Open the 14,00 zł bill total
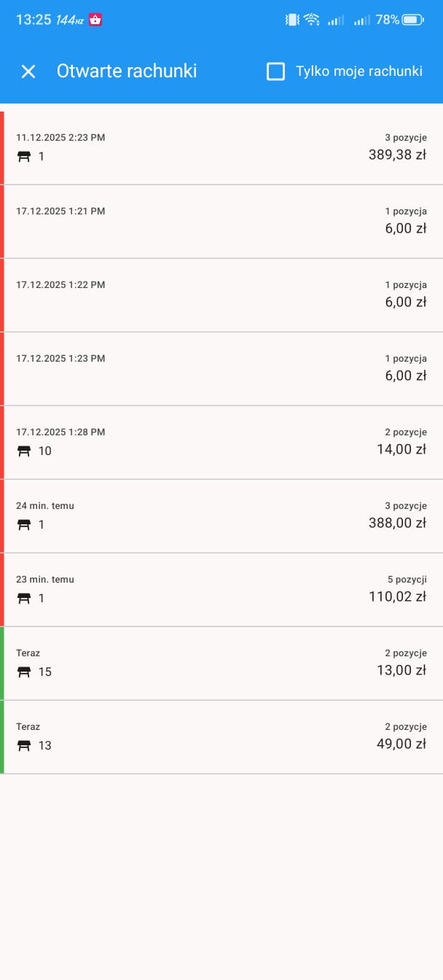443x980 pixels. click(x=401, y=450)
